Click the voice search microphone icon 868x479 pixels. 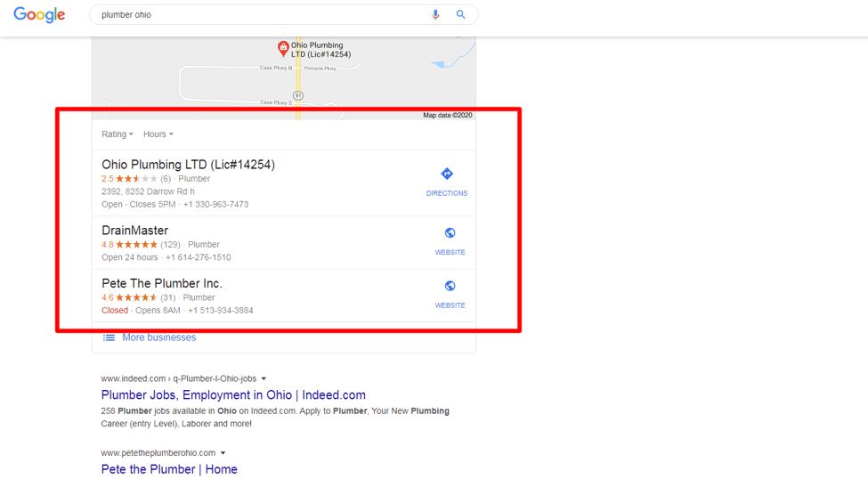(435, 15)
